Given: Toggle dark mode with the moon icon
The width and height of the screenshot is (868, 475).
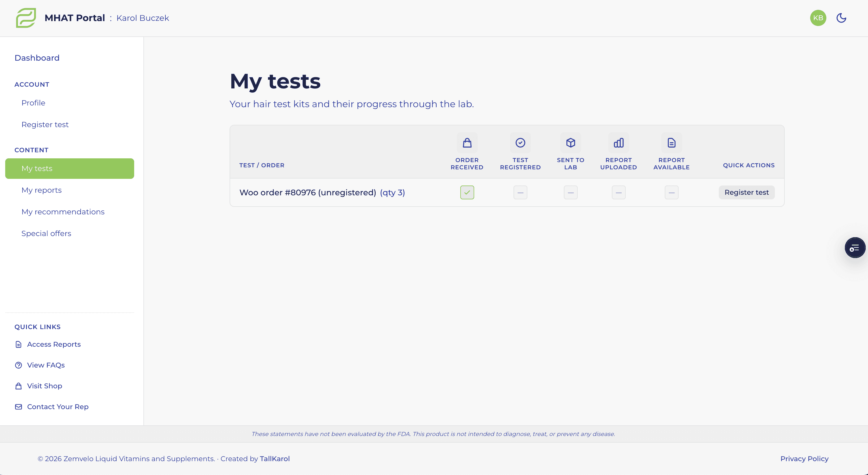Looking at the screenshot, I should 841,18.
